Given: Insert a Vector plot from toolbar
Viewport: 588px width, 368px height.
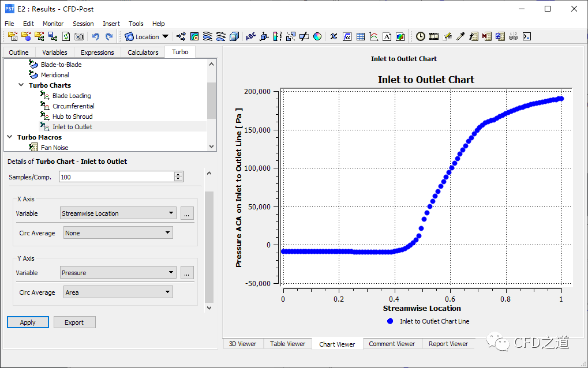Looking at the screenshot, I should pos(181,36).
